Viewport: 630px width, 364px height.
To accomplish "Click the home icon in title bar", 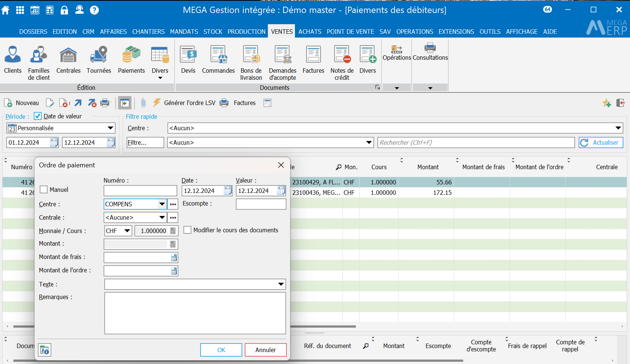I will coord(6,10).
